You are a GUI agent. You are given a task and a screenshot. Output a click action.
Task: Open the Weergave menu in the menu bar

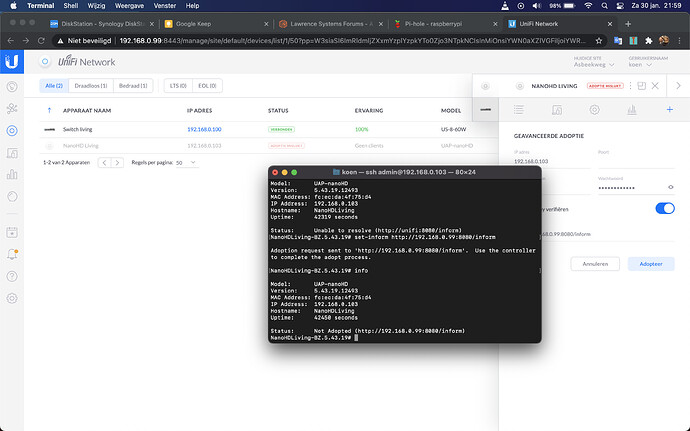point(129,6)
